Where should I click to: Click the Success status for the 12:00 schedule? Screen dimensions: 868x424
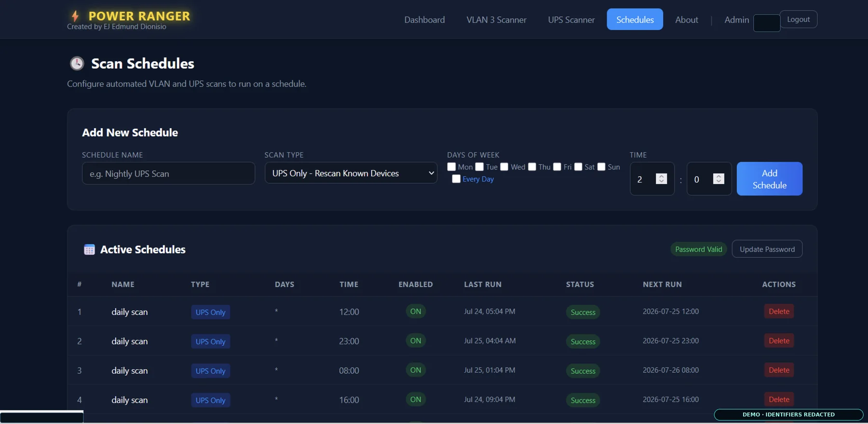coord(583,312)
